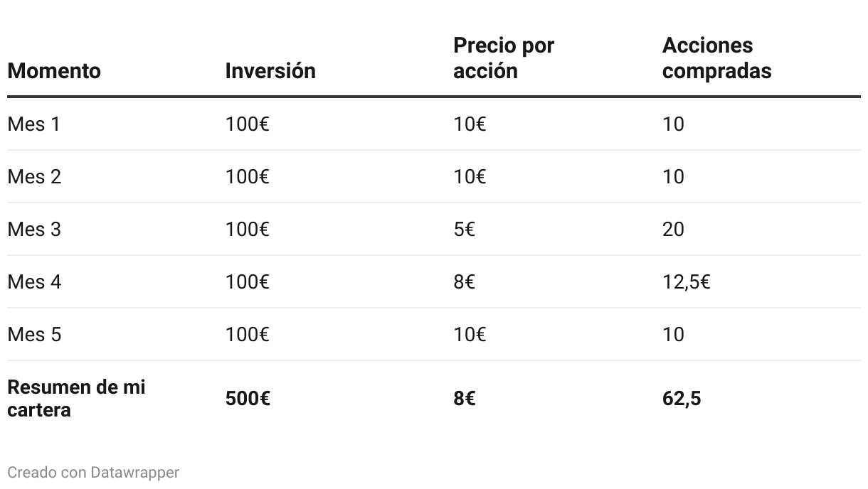The image size is (868, 489).
Task: Select the Mes 3 row label
Action: click(34, 230)
